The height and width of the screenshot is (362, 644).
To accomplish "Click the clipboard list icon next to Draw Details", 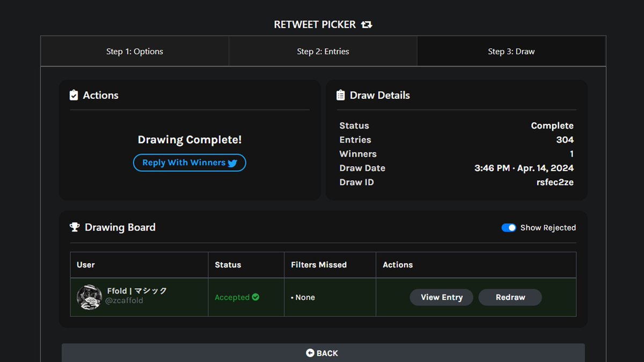I will (341, 95).
